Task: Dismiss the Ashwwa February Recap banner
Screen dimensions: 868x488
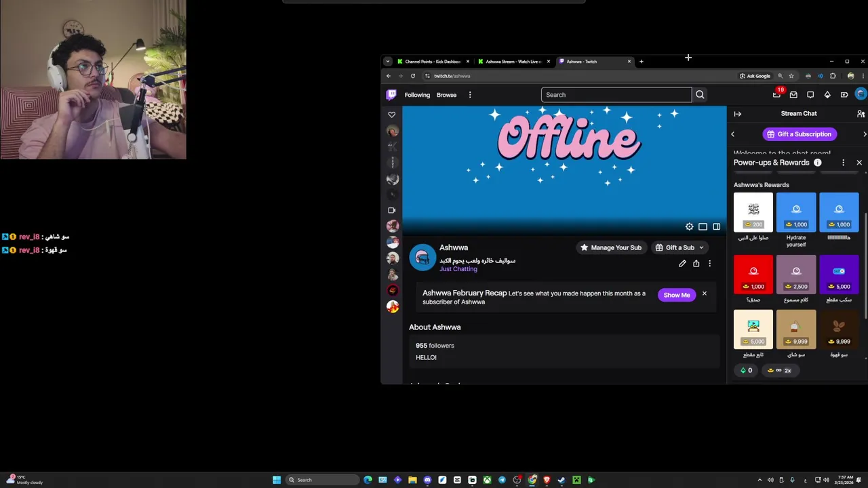Action: click(x=704, y=293)
